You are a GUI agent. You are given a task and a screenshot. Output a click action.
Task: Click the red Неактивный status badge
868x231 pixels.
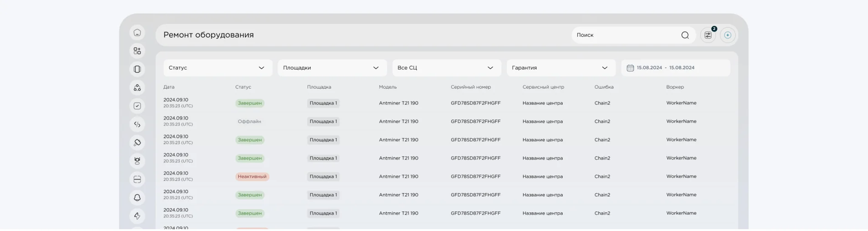coord(252,176)
